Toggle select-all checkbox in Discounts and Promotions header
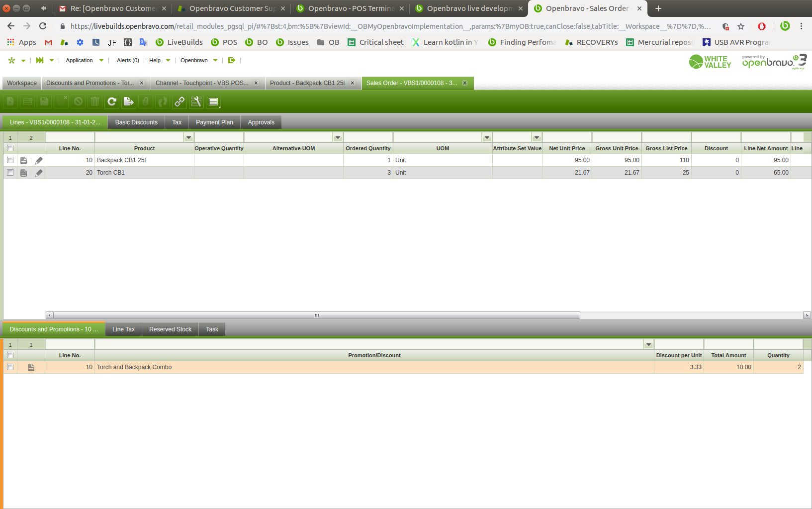This screenshot has width=812, height=509. pos(10,355)
